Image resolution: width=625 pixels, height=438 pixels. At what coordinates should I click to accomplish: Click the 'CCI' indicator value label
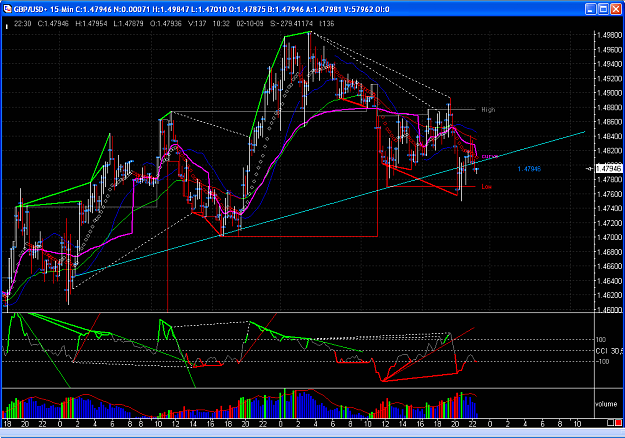609,351
